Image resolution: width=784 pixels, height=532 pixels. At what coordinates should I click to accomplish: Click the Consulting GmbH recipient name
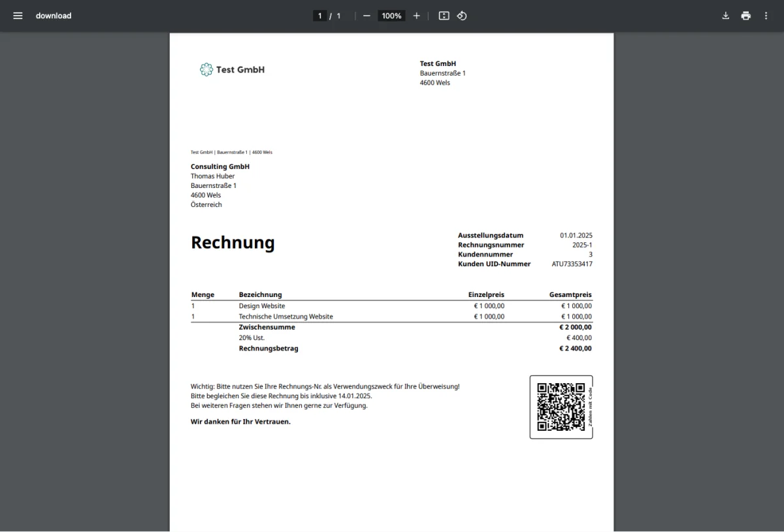click(220, 166)
